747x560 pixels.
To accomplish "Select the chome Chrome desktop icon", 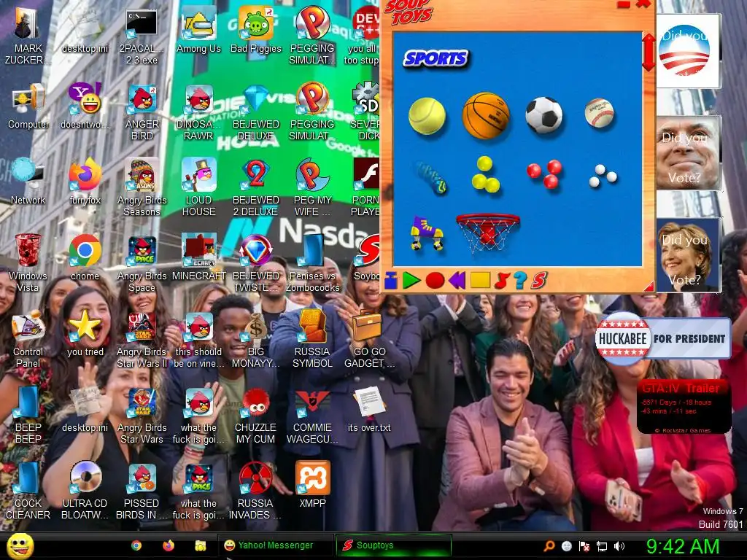I will pos(85,257).
